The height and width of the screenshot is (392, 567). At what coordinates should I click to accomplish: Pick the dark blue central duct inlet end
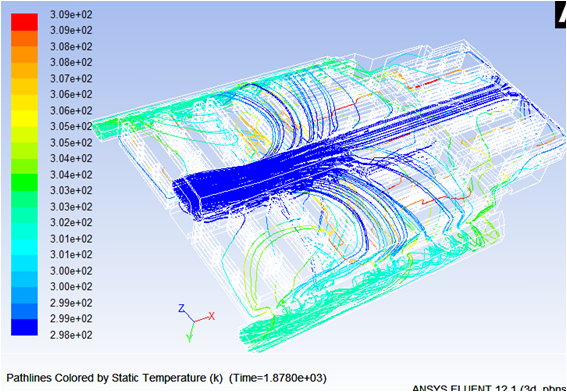tap(188, 195)
